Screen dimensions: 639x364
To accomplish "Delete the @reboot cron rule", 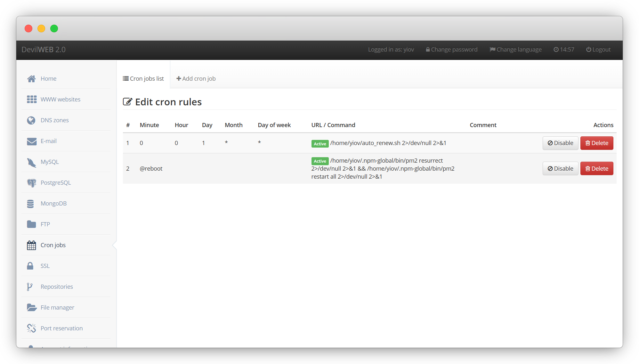I will pos(597,169).
